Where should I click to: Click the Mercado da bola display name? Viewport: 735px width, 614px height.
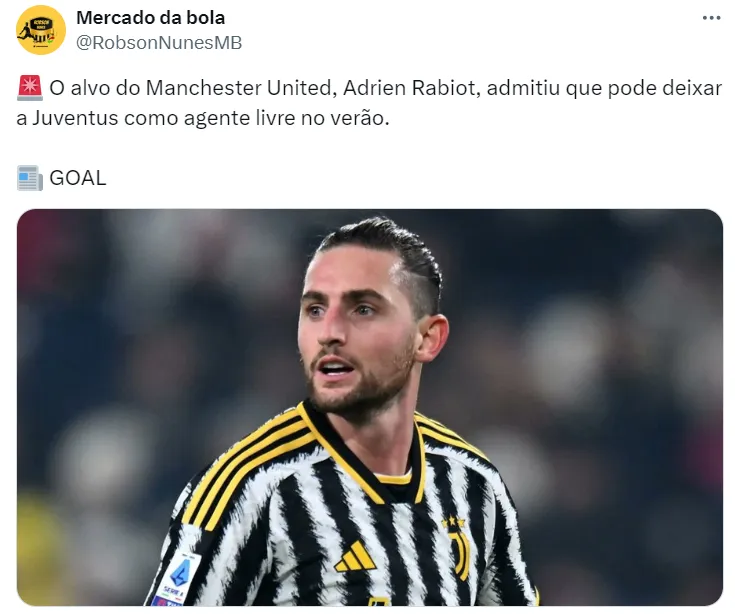point(150,18)
